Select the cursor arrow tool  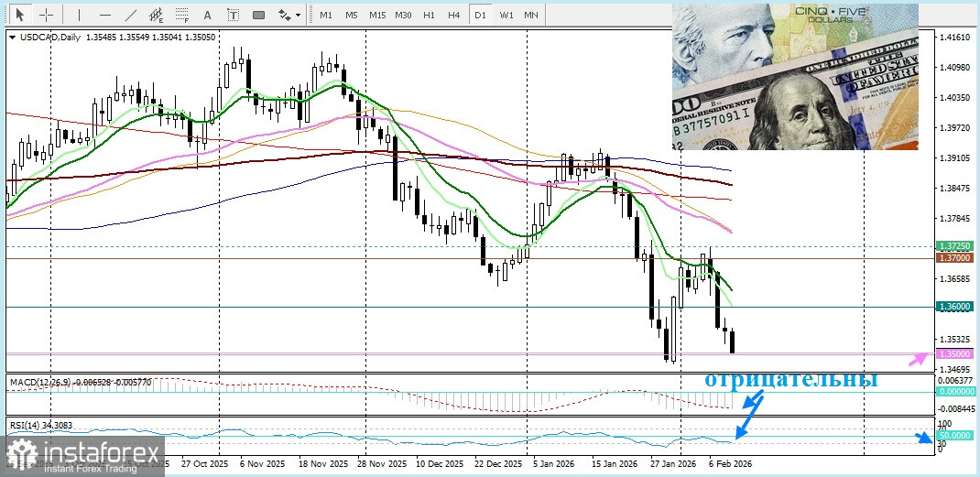(x=19, y=15)
